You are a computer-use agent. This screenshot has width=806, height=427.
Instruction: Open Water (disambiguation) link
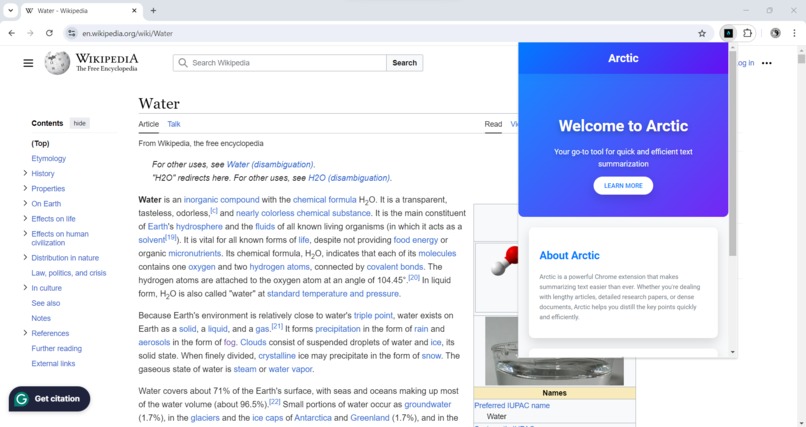270,164
